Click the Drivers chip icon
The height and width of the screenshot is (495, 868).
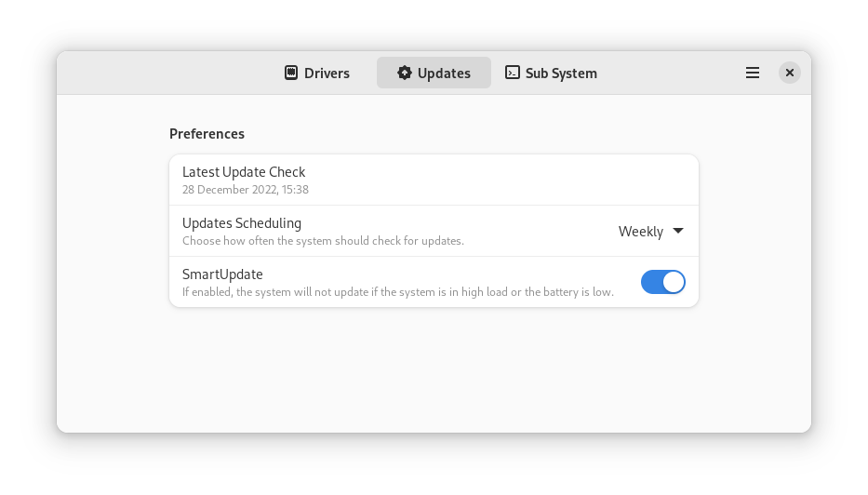point(291,73)
